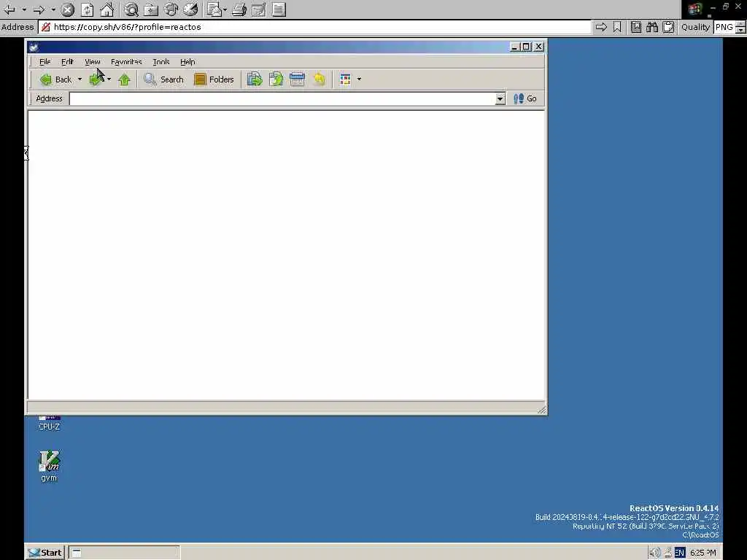The height and width of the screenshot is (560, 747).
Task: Go to the Home page icon
Action: (x=107, y=9)
